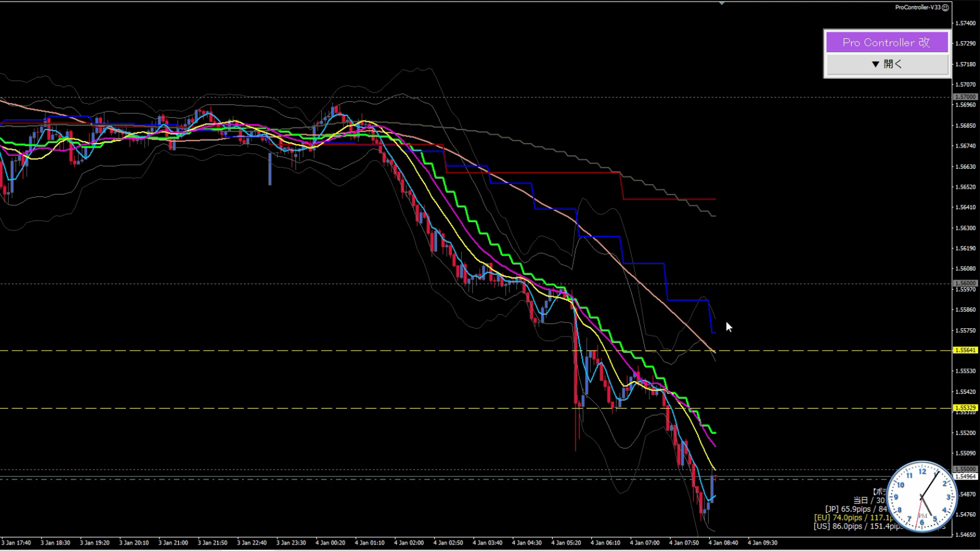Click the 1.54650 price scale value

click(x=966, y=535)
